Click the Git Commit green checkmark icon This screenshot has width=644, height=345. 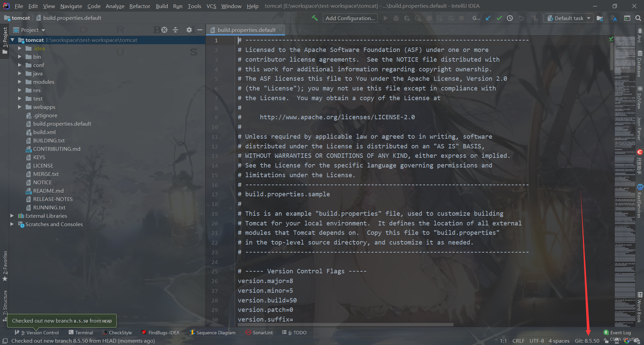[499, 18]
